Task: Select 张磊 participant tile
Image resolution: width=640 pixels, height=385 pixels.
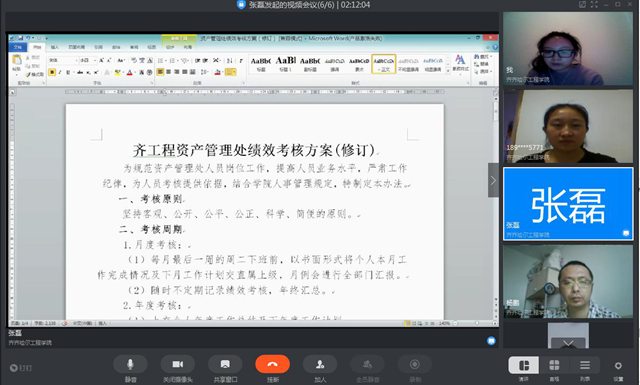Action: (x=568, y=204)
